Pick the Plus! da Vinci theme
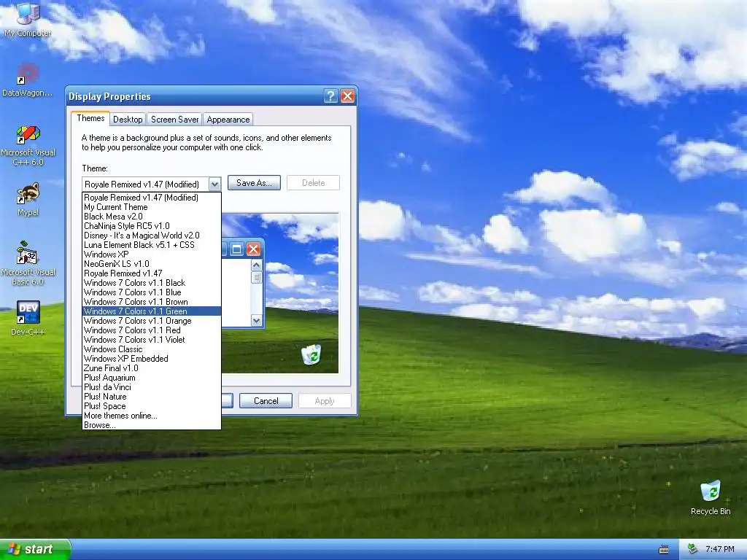This screenshot has width=747, height=560. point(152,387)
